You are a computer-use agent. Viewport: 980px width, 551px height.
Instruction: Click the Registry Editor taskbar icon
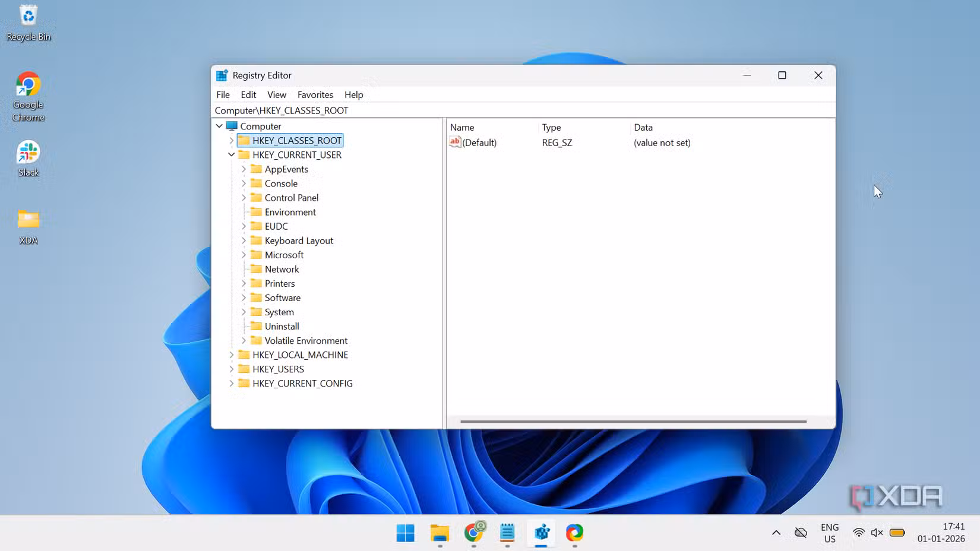point(541,533)
